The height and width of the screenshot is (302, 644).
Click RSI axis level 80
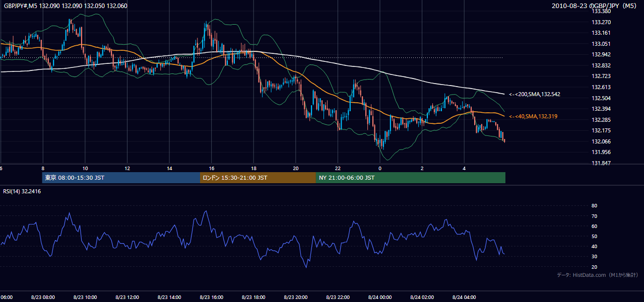[594, 206]
